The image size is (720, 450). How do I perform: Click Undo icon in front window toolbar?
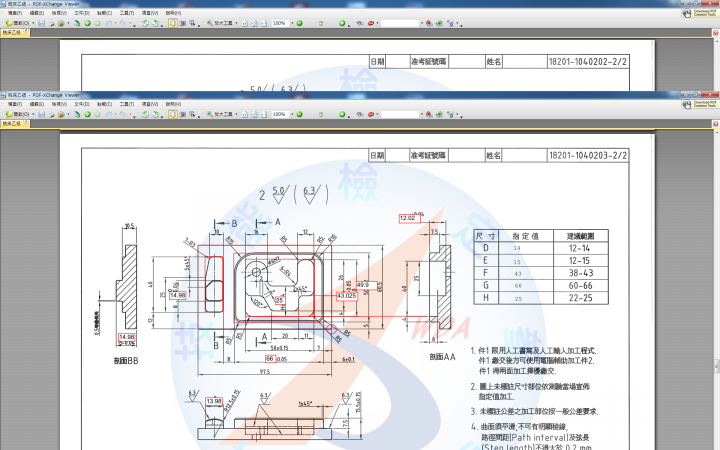pyautogui.click(x=108, y=114)
